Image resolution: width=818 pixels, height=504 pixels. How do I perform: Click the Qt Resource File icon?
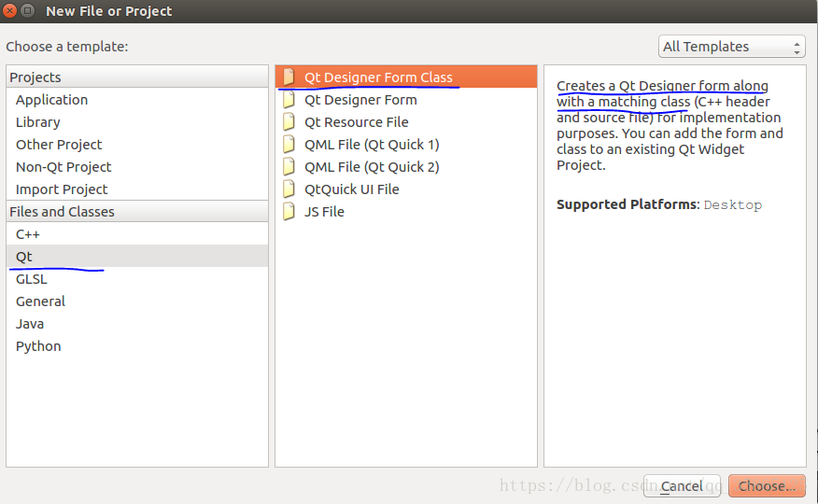(289, 122)
